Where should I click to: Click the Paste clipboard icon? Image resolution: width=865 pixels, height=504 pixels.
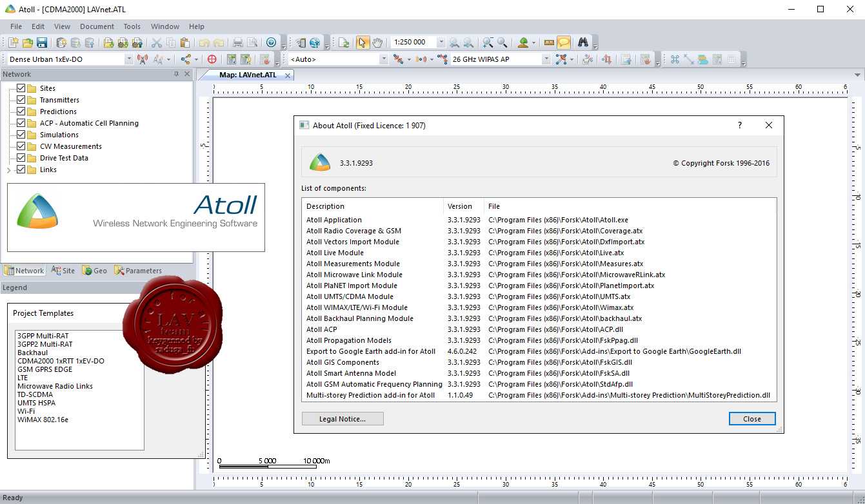point(184,43)
